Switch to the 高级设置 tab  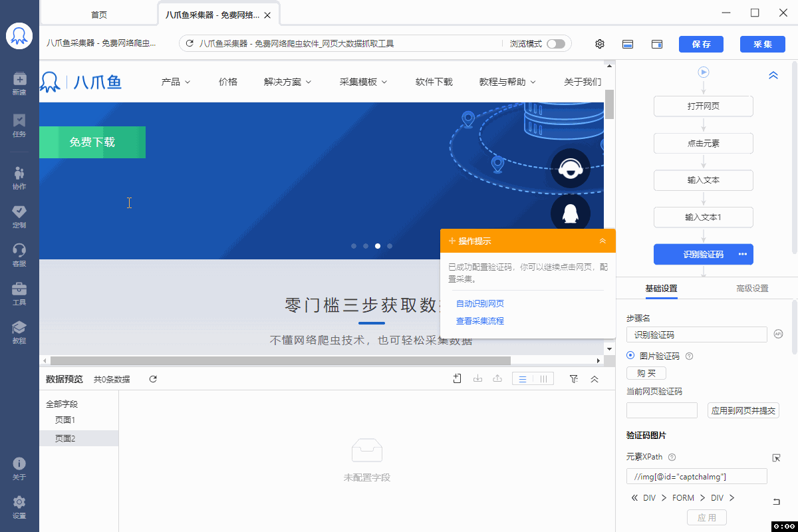tap(752, 289)
